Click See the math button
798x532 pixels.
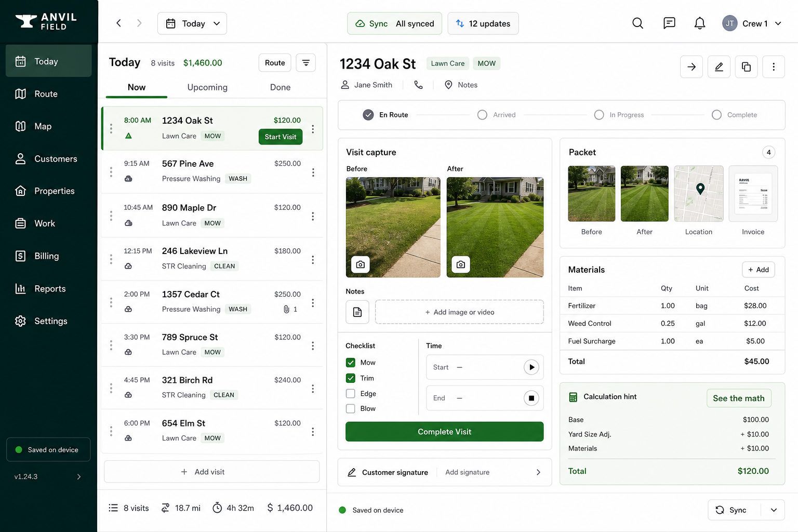[x=739, y=398]
